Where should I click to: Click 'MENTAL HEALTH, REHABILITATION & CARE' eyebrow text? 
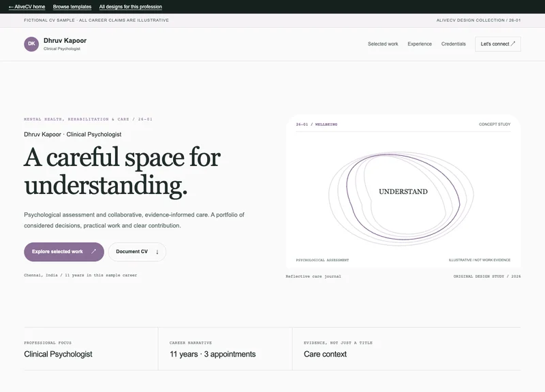[x=88, y=119]
